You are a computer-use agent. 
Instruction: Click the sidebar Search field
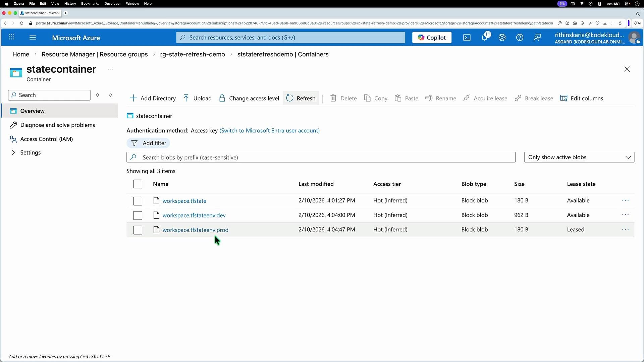[49, 95]
